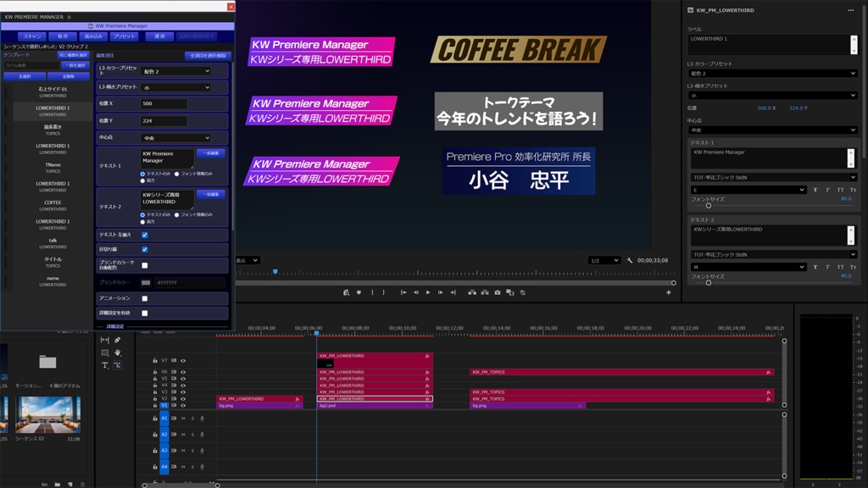This screenshot has width=868, height=488.
Task: Hide video track V2 with eye icon
Action: (183, 398)
